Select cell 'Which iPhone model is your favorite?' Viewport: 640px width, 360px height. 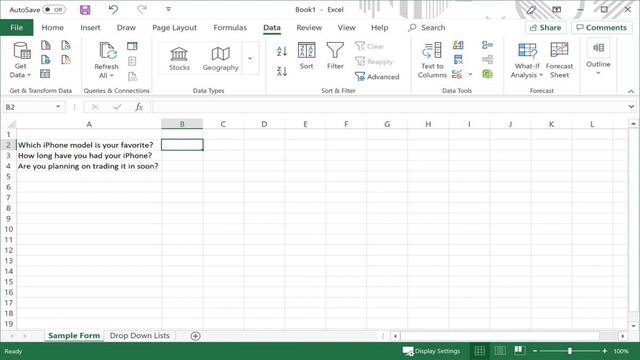(89, 145)
